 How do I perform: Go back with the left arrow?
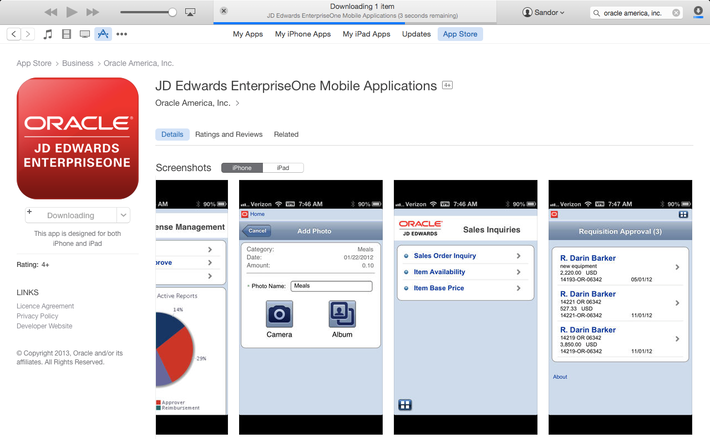pyautogui.click(x=14, y=34)
